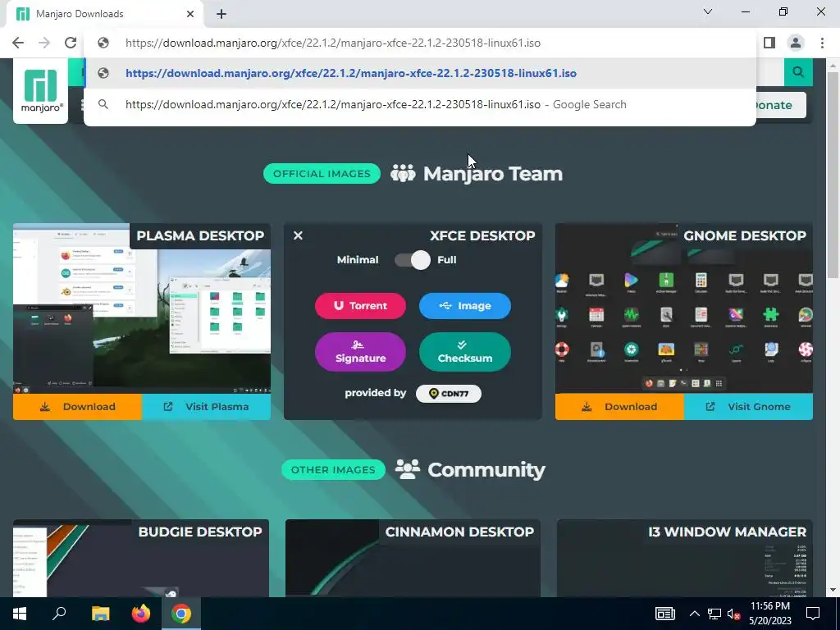Select the highlighted download.manjaro.org URL suggestion

pyautogui.click(x=420, y=73)
